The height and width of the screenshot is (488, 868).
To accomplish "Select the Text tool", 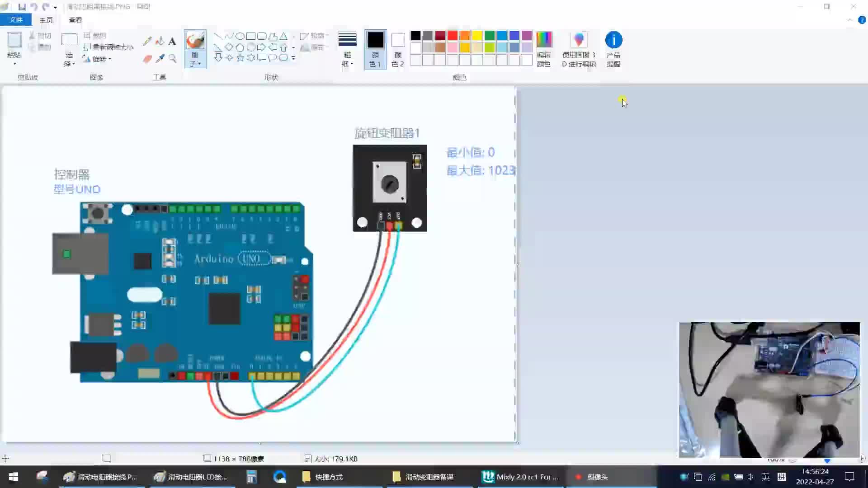I will [x=172, y=42].
